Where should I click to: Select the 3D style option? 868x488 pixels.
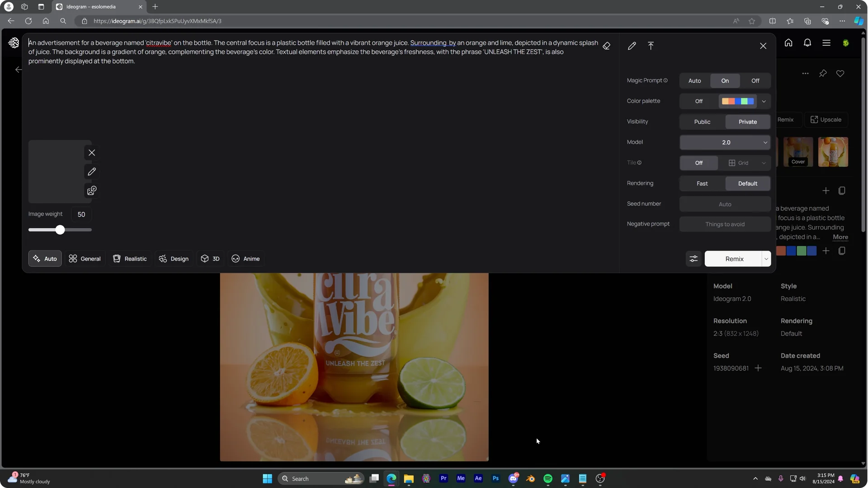coord(210,259)
